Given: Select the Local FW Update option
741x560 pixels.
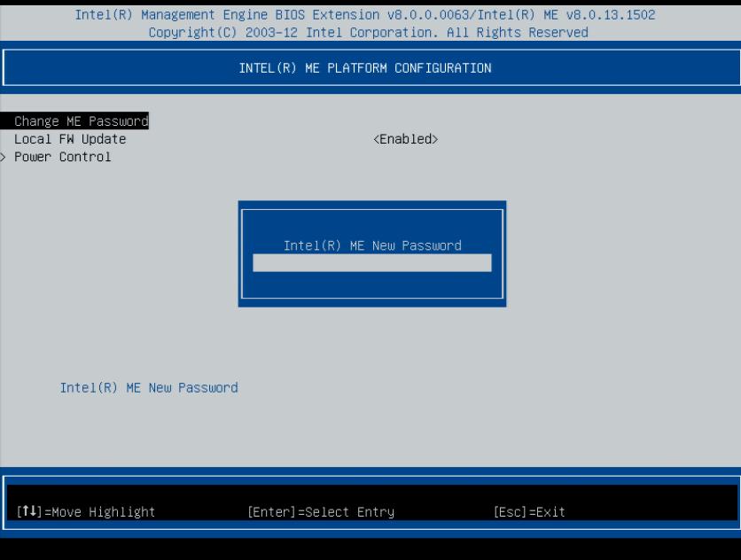Looking at the screenshot, I should [70, 139].
